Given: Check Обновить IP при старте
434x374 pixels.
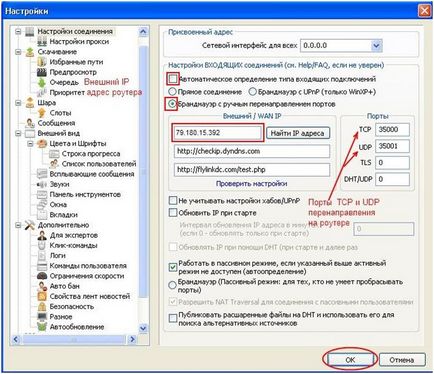Looking at the screenshot, I should pos(173,213).
